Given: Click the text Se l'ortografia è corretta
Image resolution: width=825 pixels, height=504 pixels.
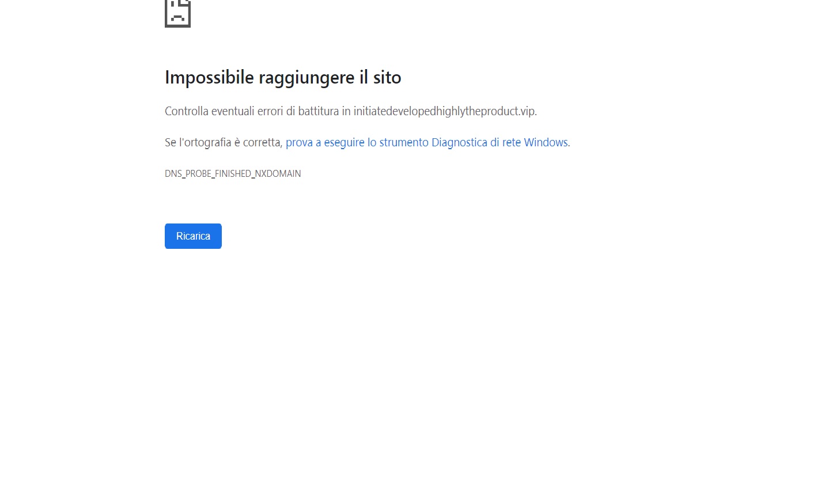Looking at the screenshot, I should [223, 142].
